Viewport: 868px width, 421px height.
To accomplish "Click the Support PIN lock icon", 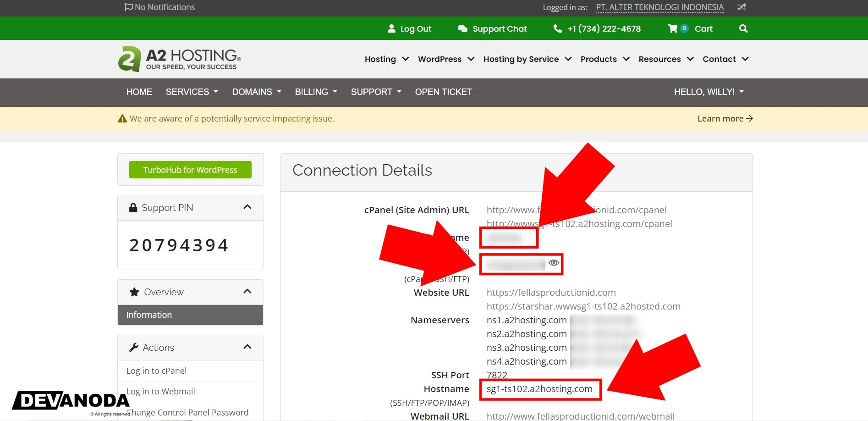I will pyautogui.click(x=133, y=208).
